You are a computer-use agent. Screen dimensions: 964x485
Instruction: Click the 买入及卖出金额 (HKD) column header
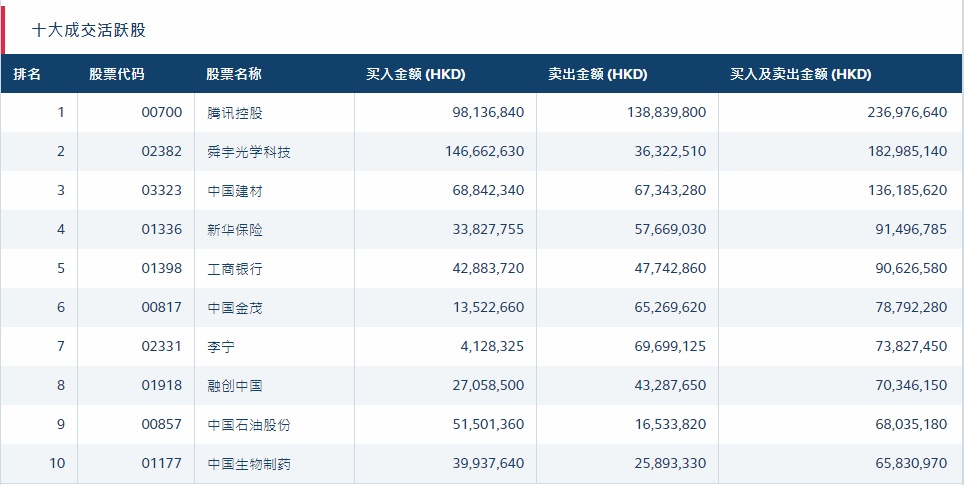[800, 74]
